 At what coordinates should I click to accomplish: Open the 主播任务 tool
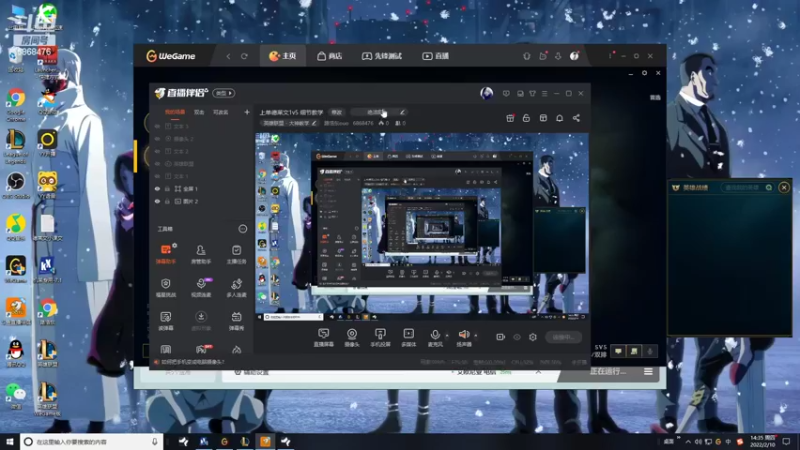tap(236, 254)
